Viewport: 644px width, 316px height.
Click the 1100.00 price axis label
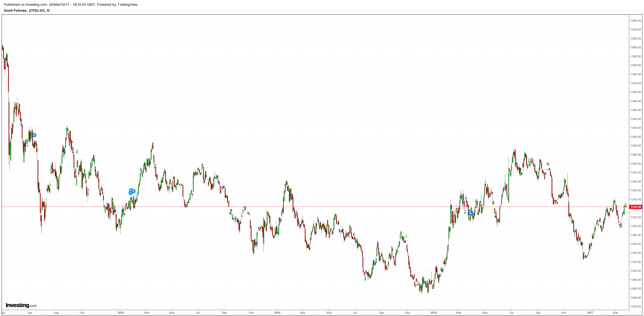tap(636, 271)
